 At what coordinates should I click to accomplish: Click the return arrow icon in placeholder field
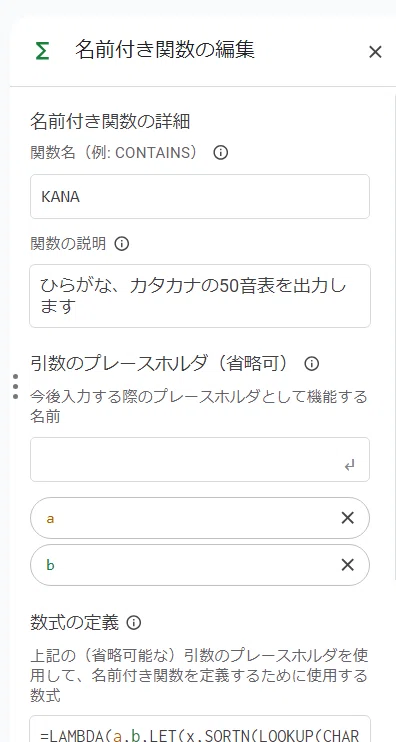tap(350, 466)
